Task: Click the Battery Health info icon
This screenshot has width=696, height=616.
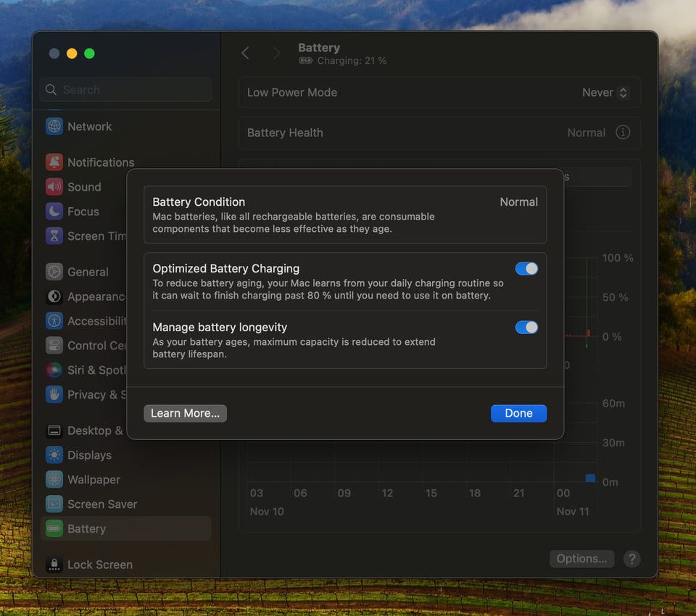Action: pyautogui.click(x=622, y=133)
